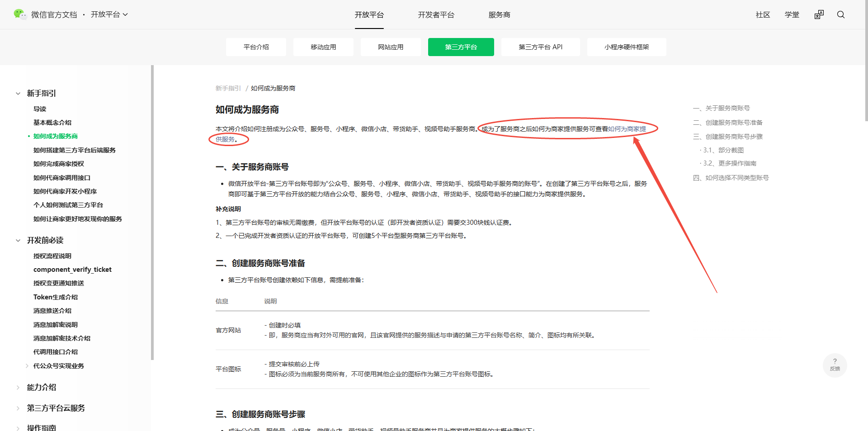The width and height of the screenshot is (868, 431).
Task: Open component_verify_ticket sidebar item
Action: 72,270
